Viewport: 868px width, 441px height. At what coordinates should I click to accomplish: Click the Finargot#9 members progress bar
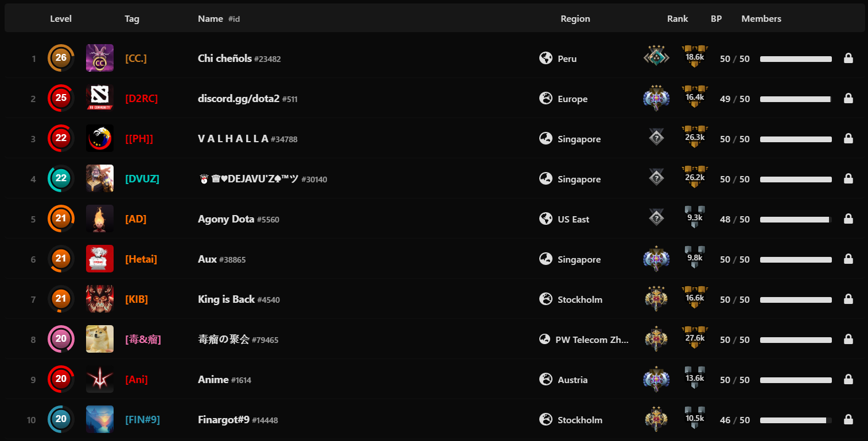pos(796,420)
